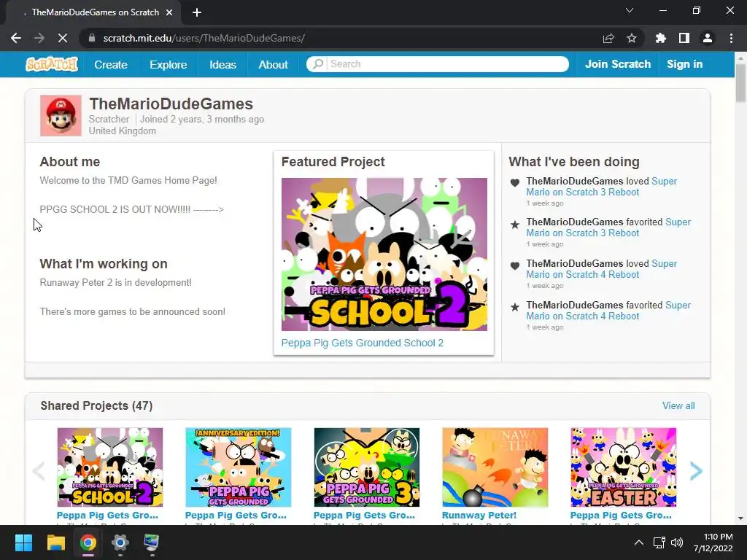Open the Peppa Pig Easter project thumbnail
This screenshot has width=747, height=560.
click(x=624, y=467)
